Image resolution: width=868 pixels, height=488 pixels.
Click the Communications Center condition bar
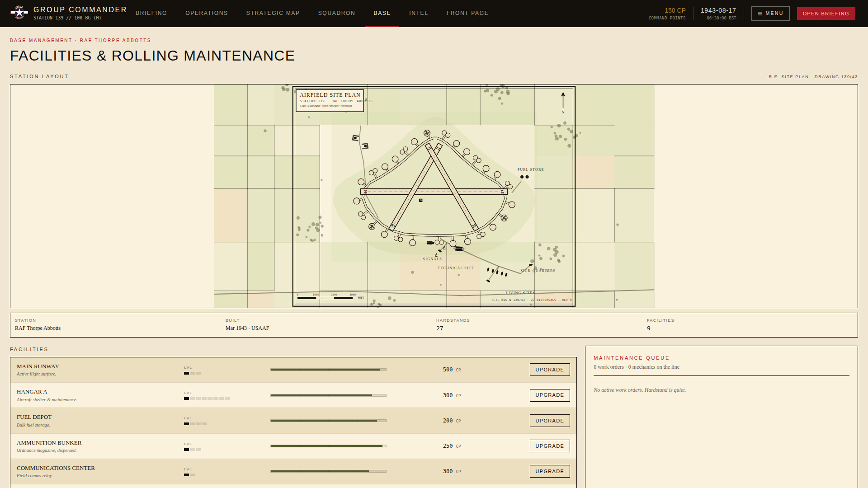click(x=329, y=471)
